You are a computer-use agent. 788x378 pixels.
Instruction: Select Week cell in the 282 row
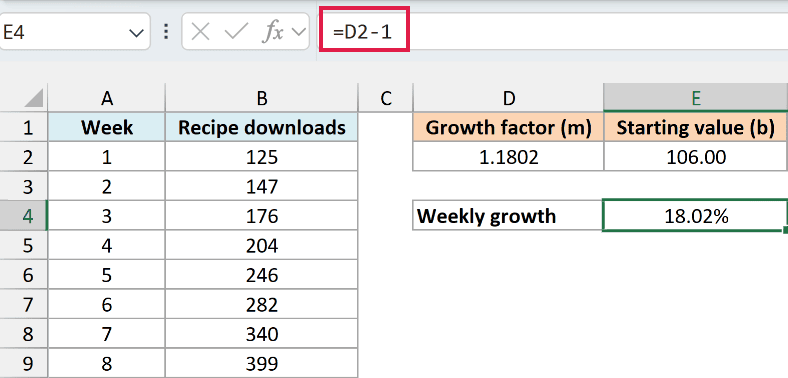pyautogui.click(x=107, y=305)
